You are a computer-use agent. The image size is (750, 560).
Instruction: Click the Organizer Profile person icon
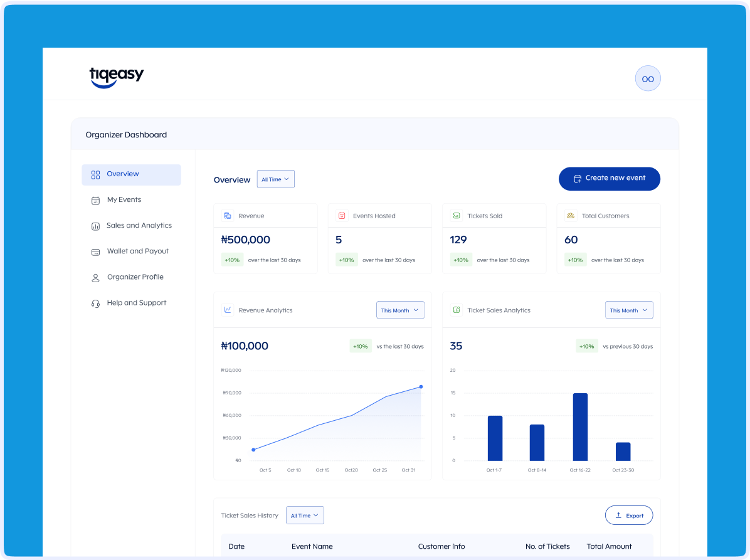96,278
